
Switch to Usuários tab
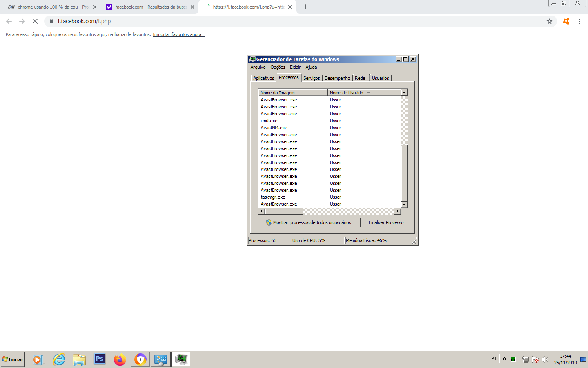pos(381,78)
